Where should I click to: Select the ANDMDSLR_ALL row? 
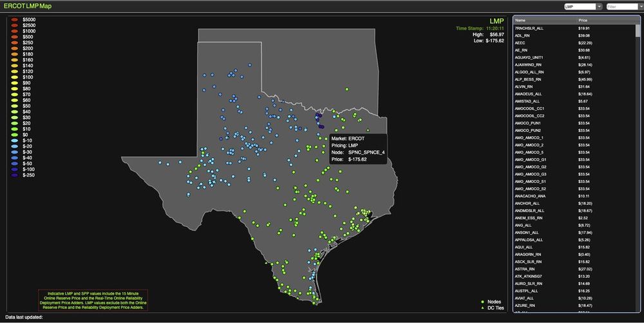point(574,211)
